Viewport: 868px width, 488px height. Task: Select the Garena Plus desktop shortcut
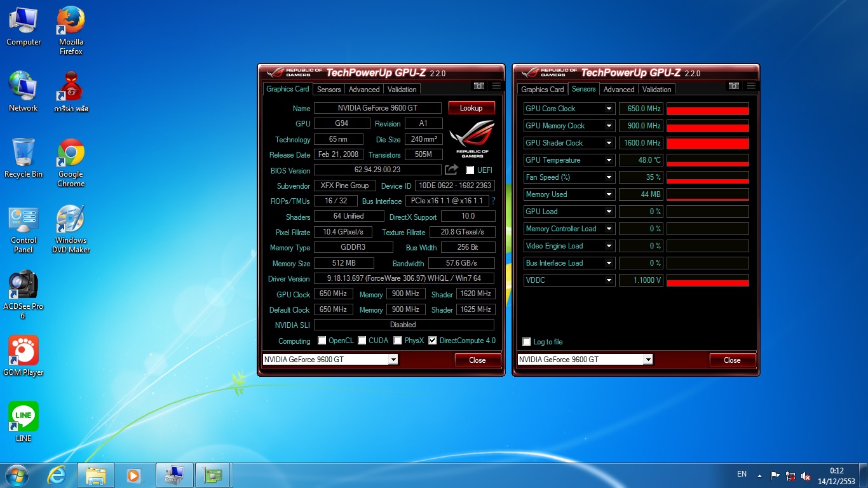[71, 92]
